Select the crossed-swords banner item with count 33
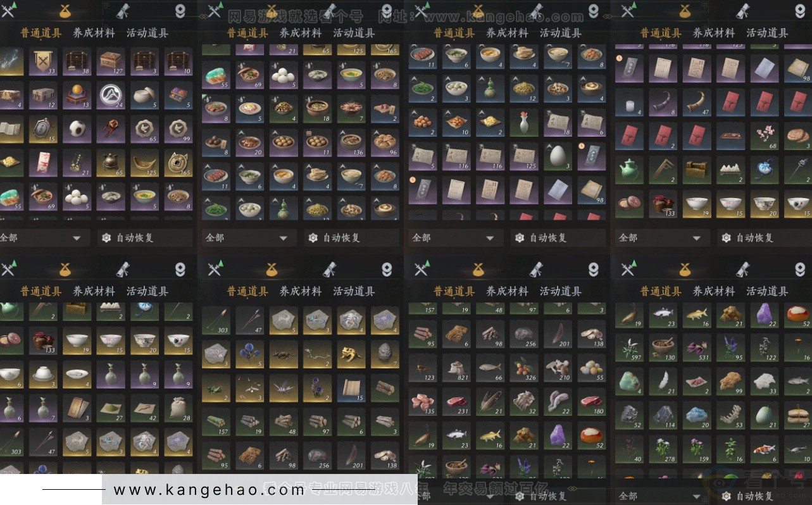812x505 pixels. [x=44, y=61]
